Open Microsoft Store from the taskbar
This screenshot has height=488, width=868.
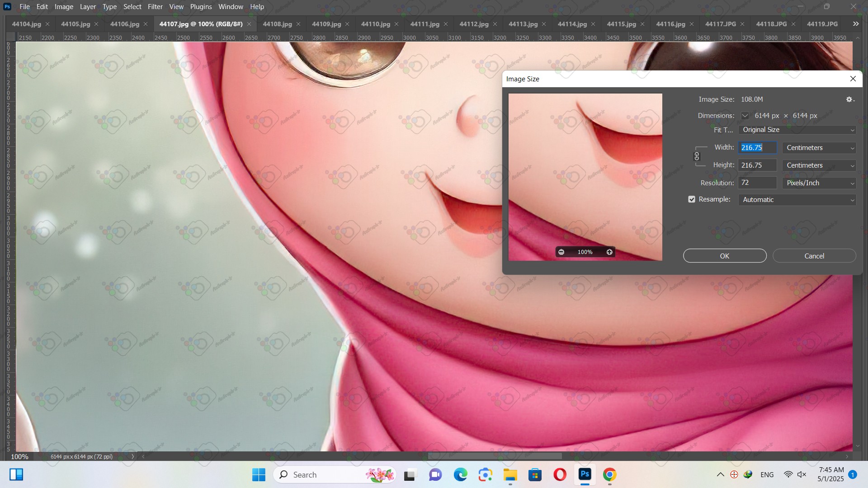pyautogui.click(x=535, y=474)
